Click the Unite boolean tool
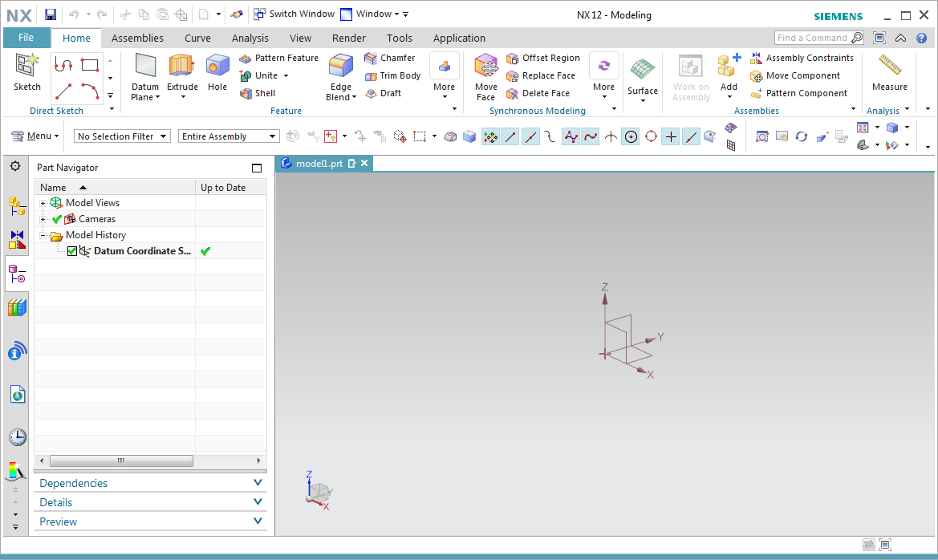Viewport: 938px width, 560px height. 259,75
